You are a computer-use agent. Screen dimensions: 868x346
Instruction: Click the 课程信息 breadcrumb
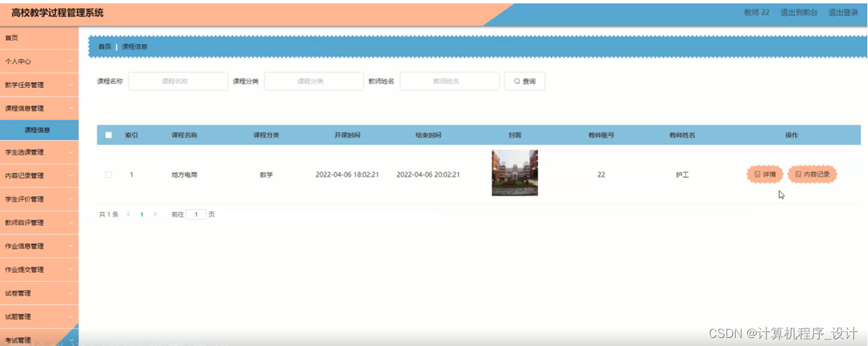pos(134,46)
